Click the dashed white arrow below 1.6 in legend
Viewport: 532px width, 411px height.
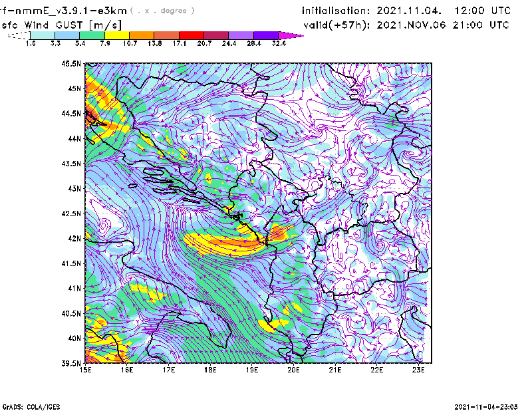point(19,35)
